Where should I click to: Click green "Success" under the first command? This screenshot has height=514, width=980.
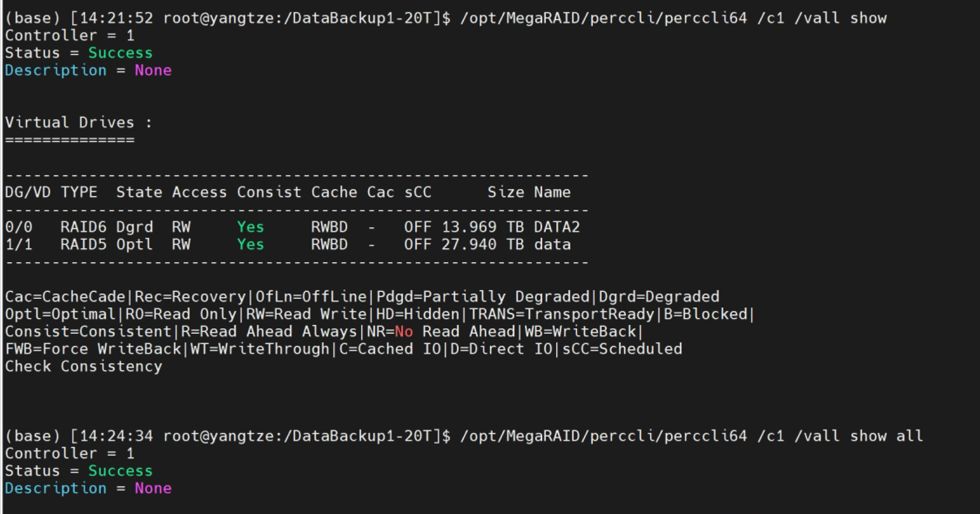tap(120, 53)
